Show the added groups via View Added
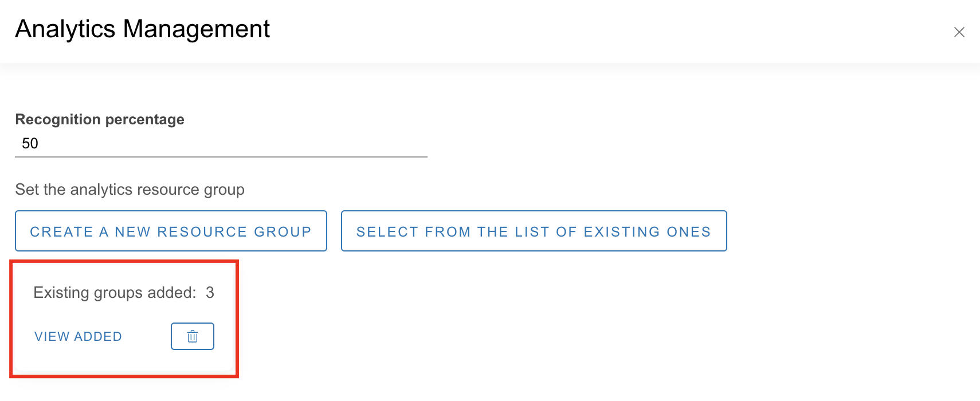980x401 pixels. point(78,337)
